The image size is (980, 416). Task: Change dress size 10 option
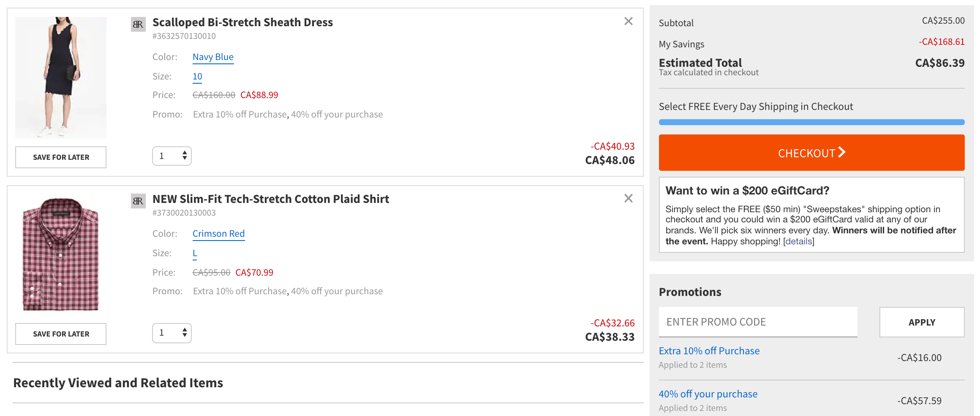(197, 77)
